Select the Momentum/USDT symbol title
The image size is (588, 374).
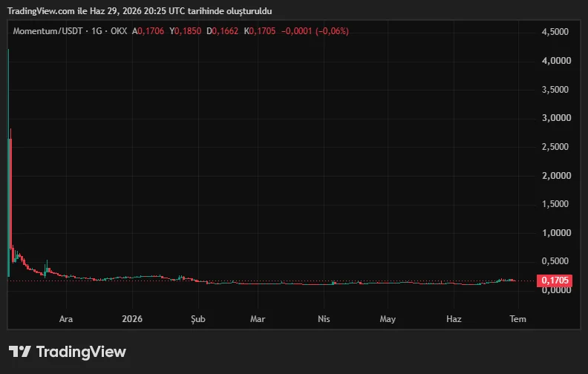pyautogui.click(x=48, y=31)
